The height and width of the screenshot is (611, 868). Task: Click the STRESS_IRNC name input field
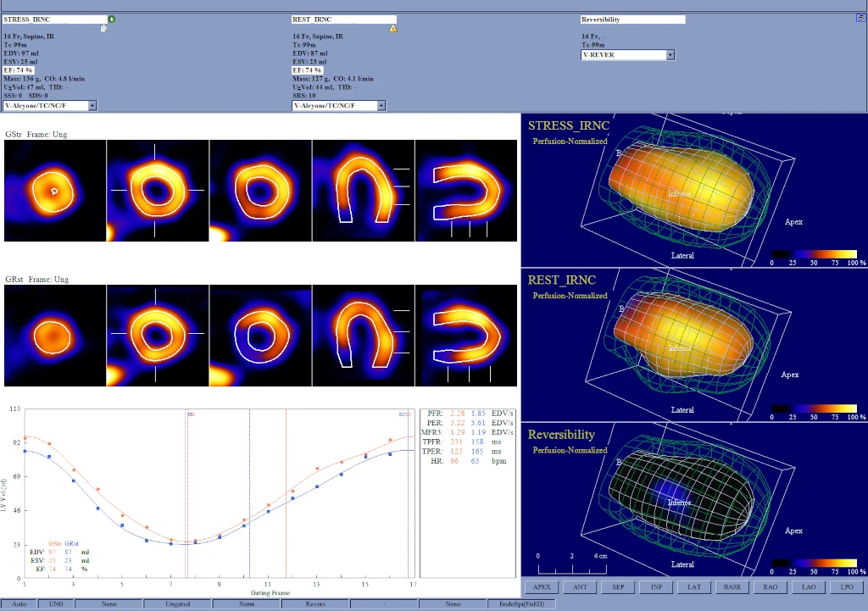(54, 19)
